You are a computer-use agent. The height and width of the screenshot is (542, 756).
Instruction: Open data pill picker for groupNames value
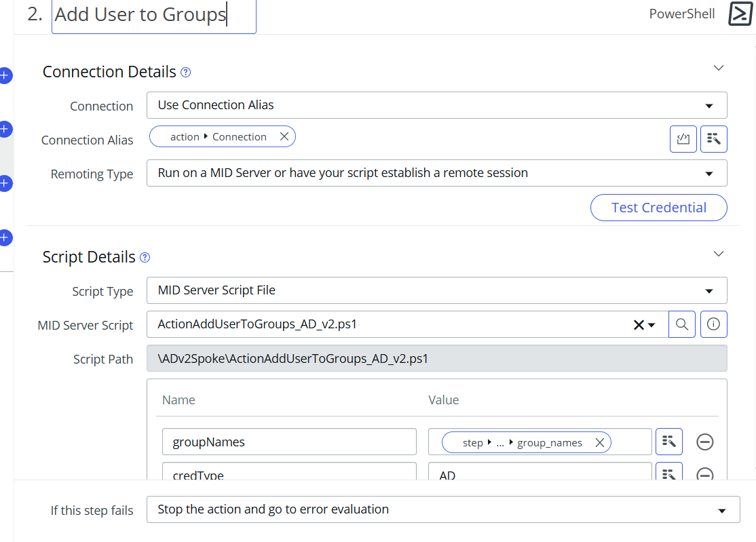(x=668, y=442)
